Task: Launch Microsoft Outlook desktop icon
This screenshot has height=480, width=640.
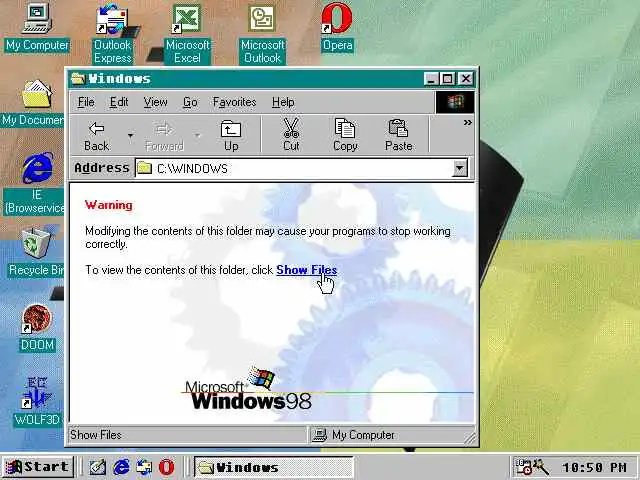Action: (x=262, y=33)
